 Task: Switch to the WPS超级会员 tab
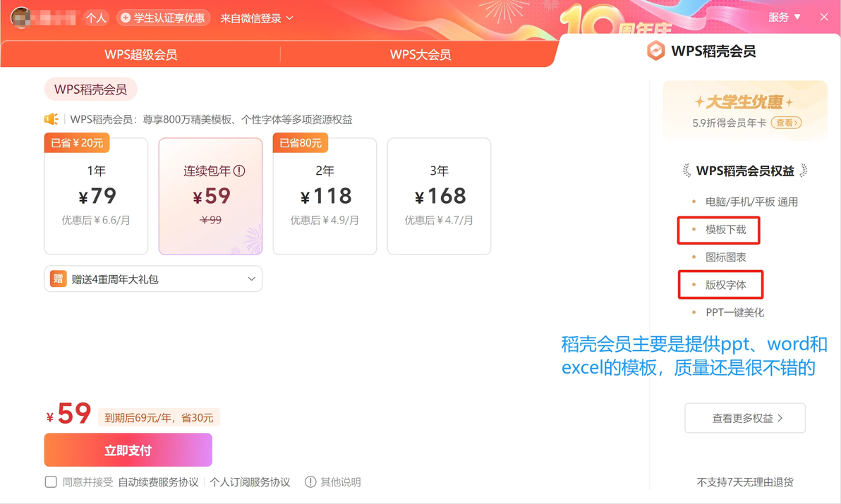(140, 54)
